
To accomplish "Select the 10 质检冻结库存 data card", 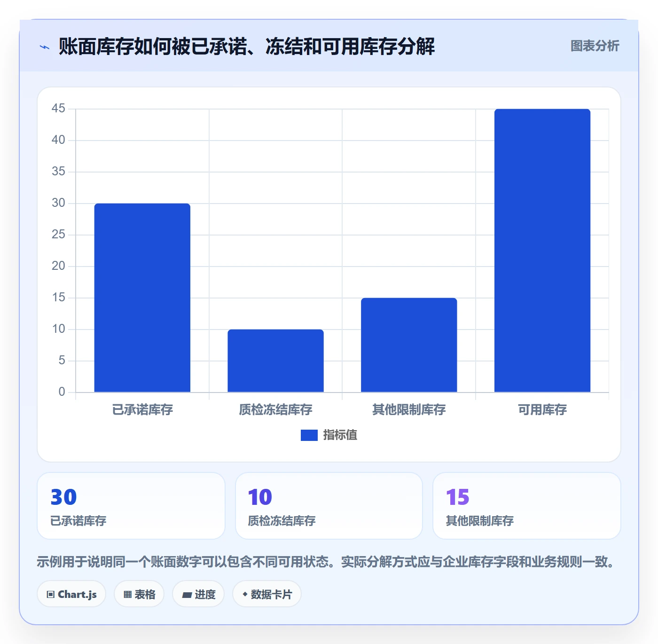I will [329, 506].
